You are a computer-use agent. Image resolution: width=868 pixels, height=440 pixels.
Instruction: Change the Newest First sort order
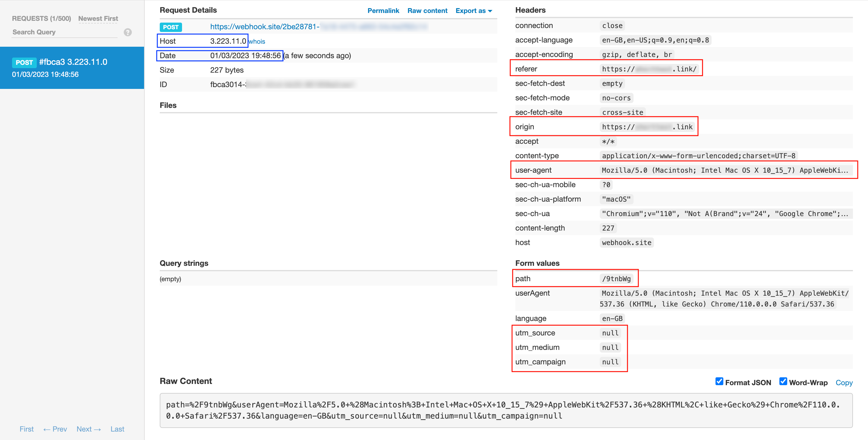(x=98, y=18)
